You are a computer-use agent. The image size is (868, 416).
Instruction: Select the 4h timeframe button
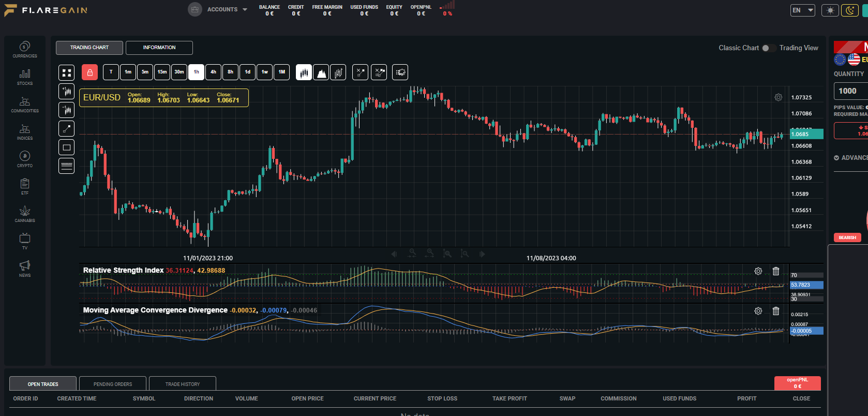(x=213, y=72)
